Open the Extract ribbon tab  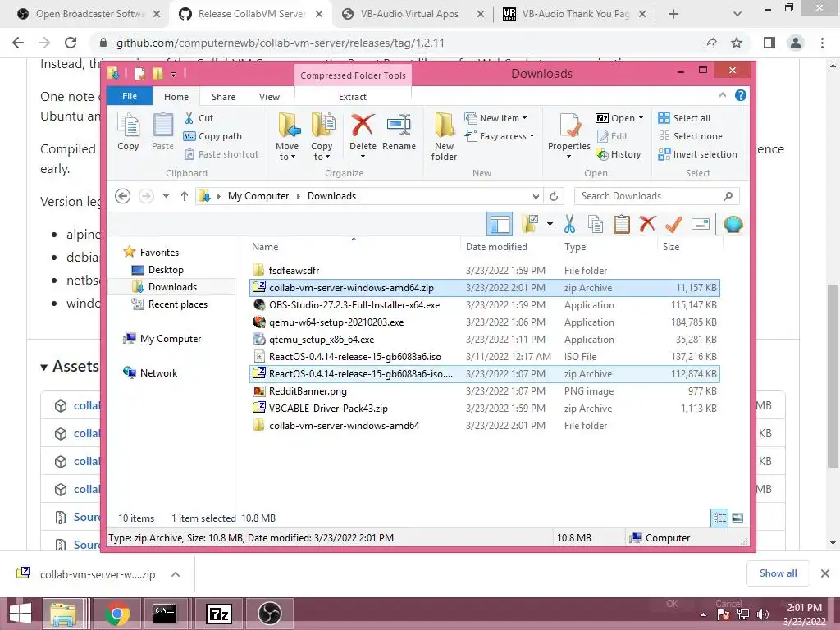(353, 97)
